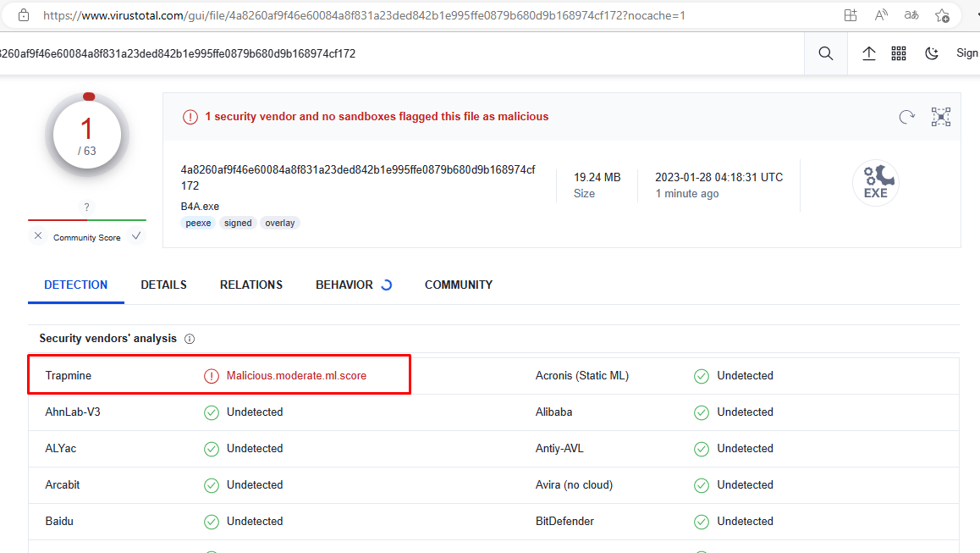The width and height of the screenshot is (980, 553).
Task: Reanalyze the file with circular arrow icon
Action: pos(906,117)
